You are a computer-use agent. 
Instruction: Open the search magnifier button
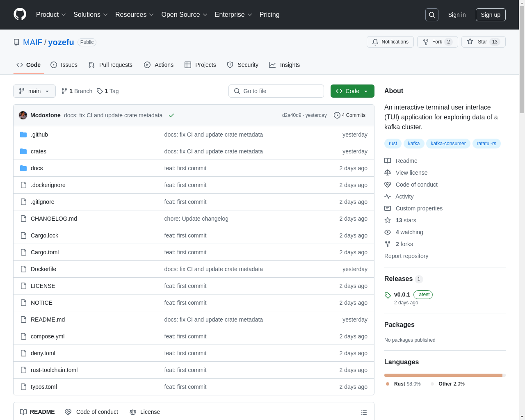pos(432,15)
